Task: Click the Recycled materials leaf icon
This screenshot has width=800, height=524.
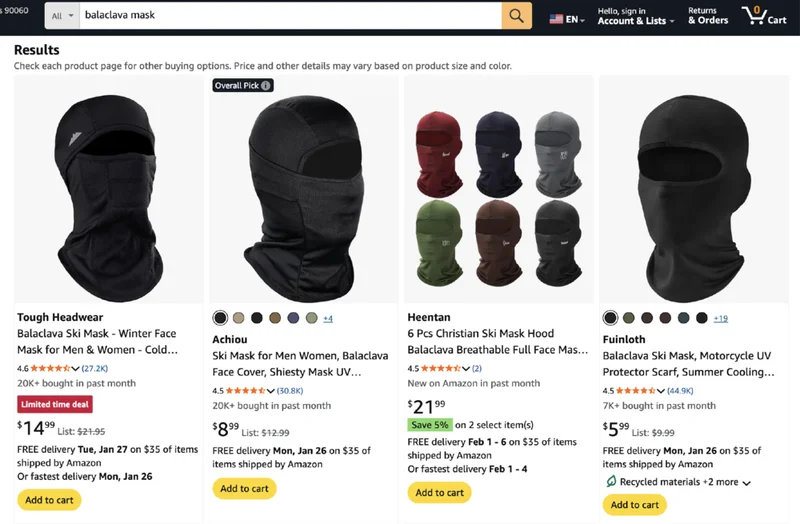Action: click(610, 482)
